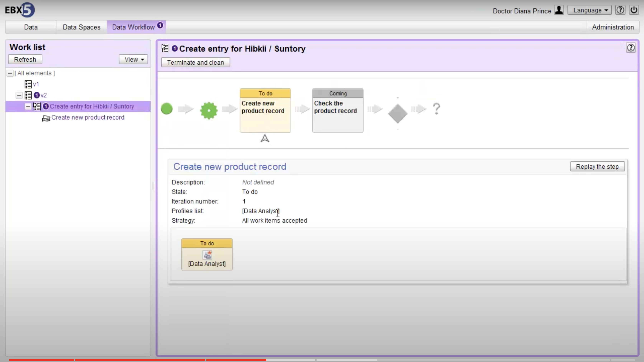The height and width of the screenshot is (362, 644).
Task: Click the Data Analyst work item user icon
Action: pyautogui.click(x=207, y=255)
